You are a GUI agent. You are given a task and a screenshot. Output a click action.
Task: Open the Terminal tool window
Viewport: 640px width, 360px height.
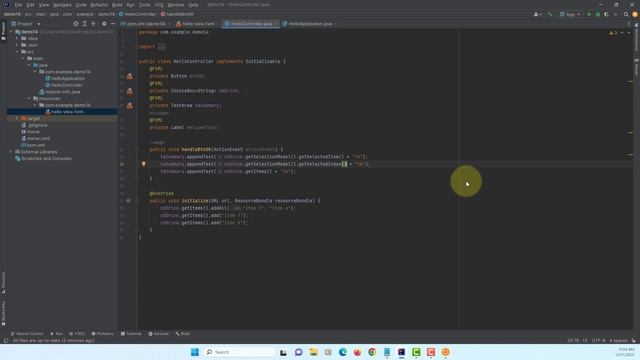[x=131, y=334]
